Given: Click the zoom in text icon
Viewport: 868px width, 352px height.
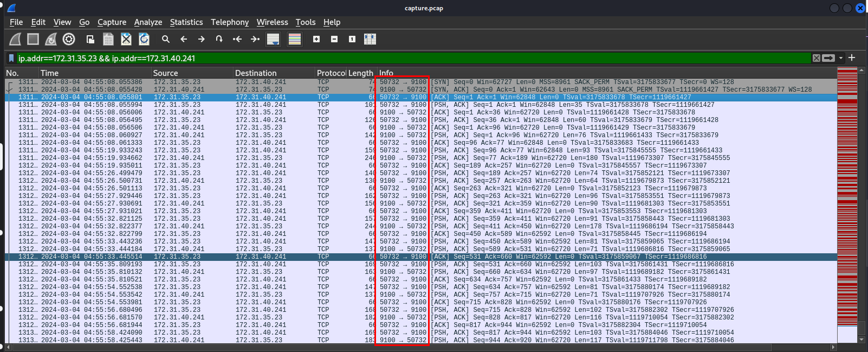Looking at the screenshot, I should [316, 39].
